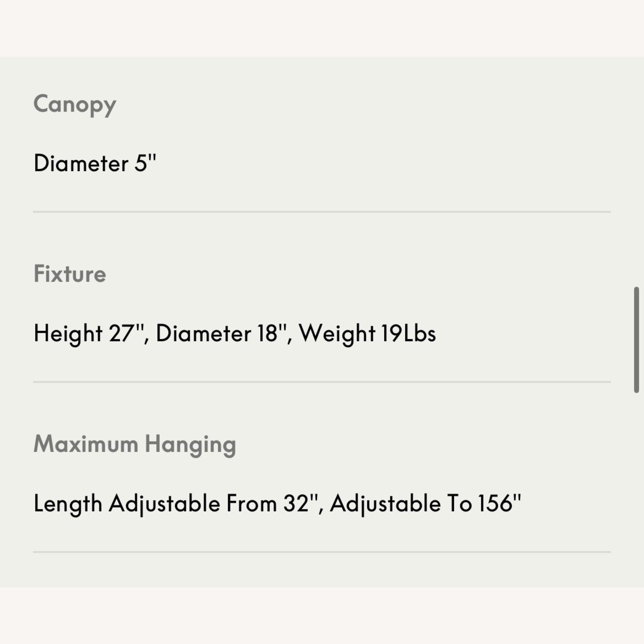Click divider under Maximum Hanging section

pyautogui.click(x=322, y=552)
